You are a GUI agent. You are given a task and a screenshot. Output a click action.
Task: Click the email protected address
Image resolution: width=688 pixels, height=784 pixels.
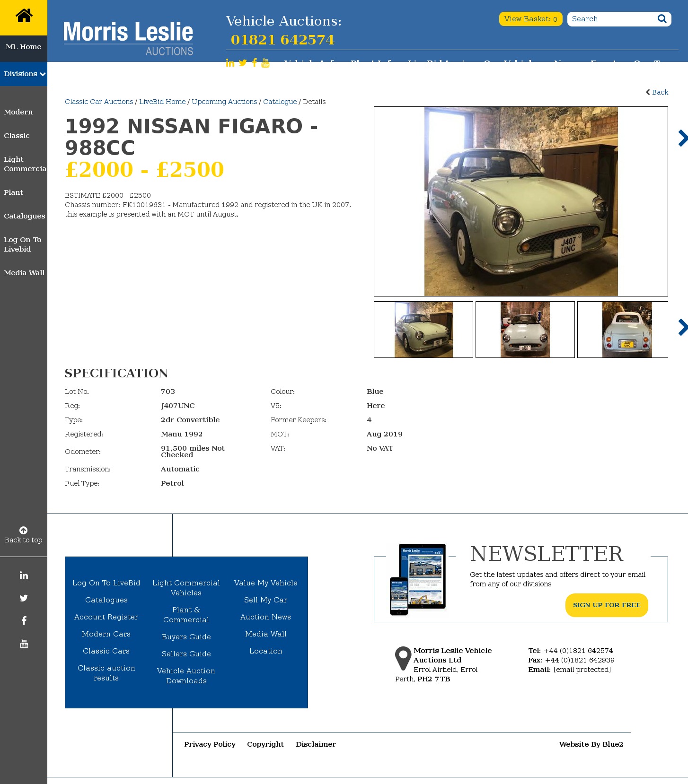[582, 670]
